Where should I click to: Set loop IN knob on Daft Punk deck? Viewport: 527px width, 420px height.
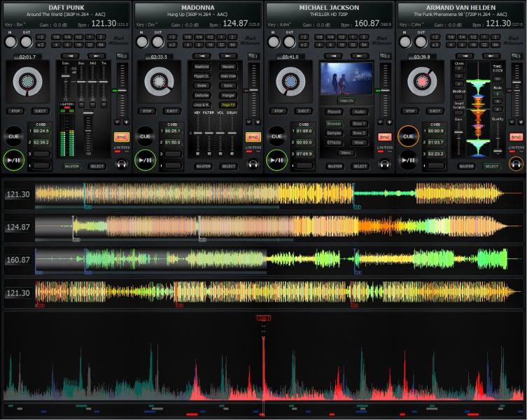pos(10,42)
